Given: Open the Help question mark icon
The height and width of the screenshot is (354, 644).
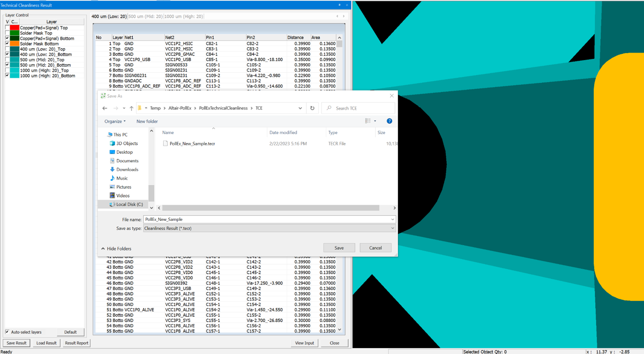Looking at the screenshot, I should (x=389, y=121).
